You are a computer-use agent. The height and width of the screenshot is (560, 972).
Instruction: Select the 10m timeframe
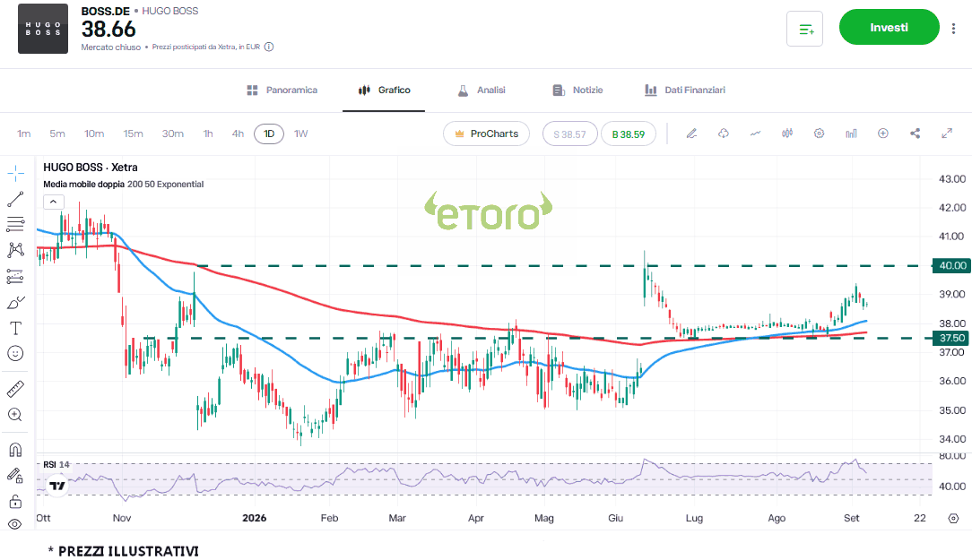point(94,134)
